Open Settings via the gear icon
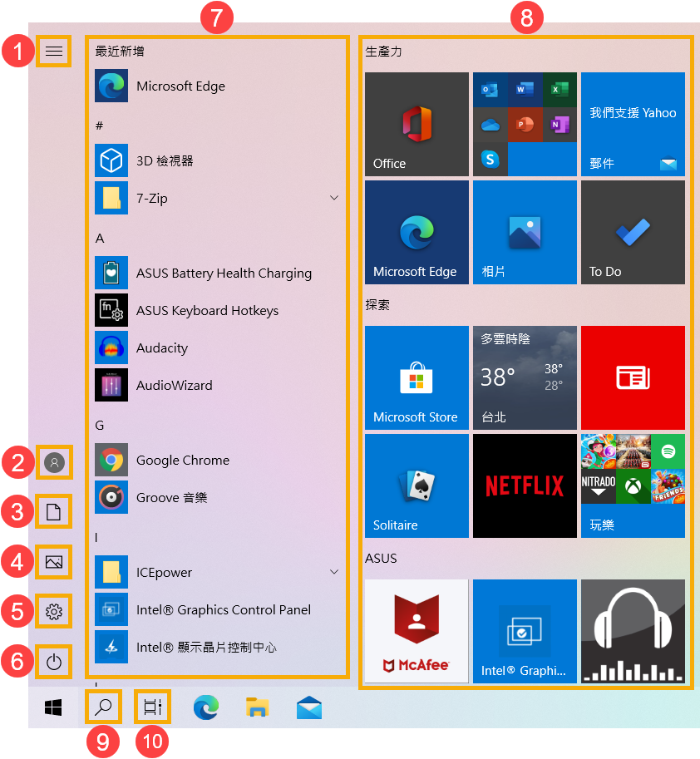The height and width of the screenshot is (759, 700). point(54,612)
